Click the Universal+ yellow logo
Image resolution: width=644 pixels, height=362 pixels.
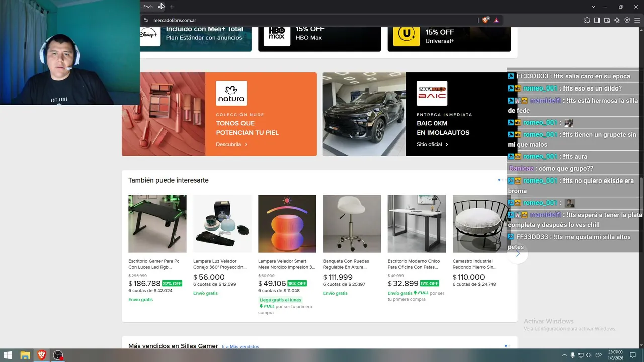point(407,36)
